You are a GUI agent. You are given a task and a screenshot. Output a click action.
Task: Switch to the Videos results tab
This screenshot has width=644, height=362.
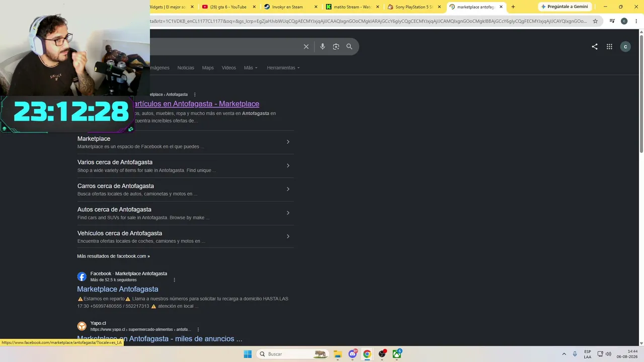point(229,68)
